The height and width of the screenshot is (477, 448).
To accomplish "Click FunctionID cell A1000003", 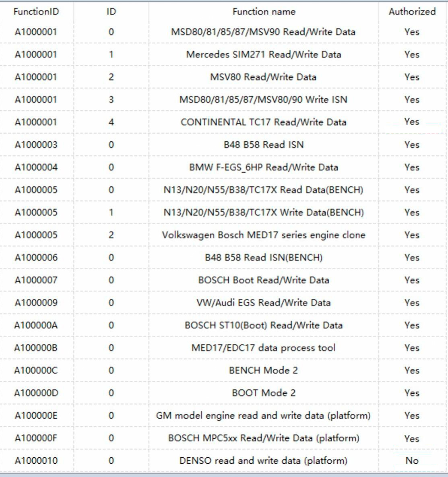I will (36, 145).
